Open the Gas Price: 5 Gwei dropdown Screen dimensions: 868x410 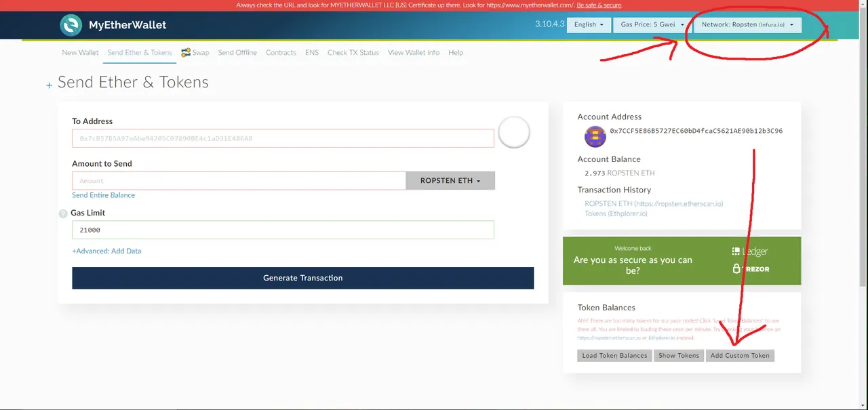tap(652, 24)
